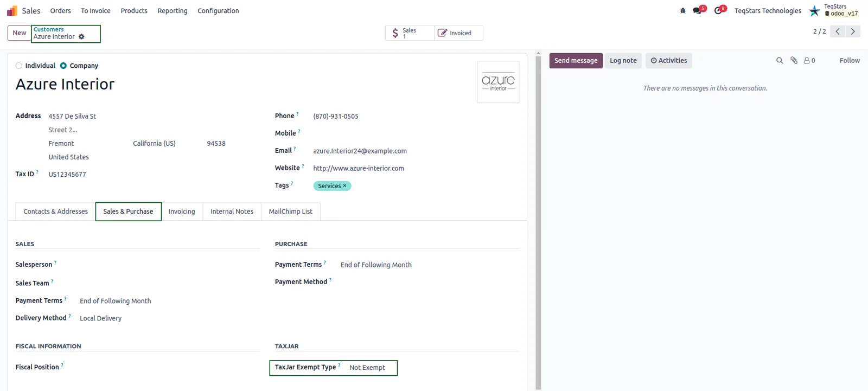868x391 pixels.
Task: Click Log note button
Action: click(x=623, y=61)
